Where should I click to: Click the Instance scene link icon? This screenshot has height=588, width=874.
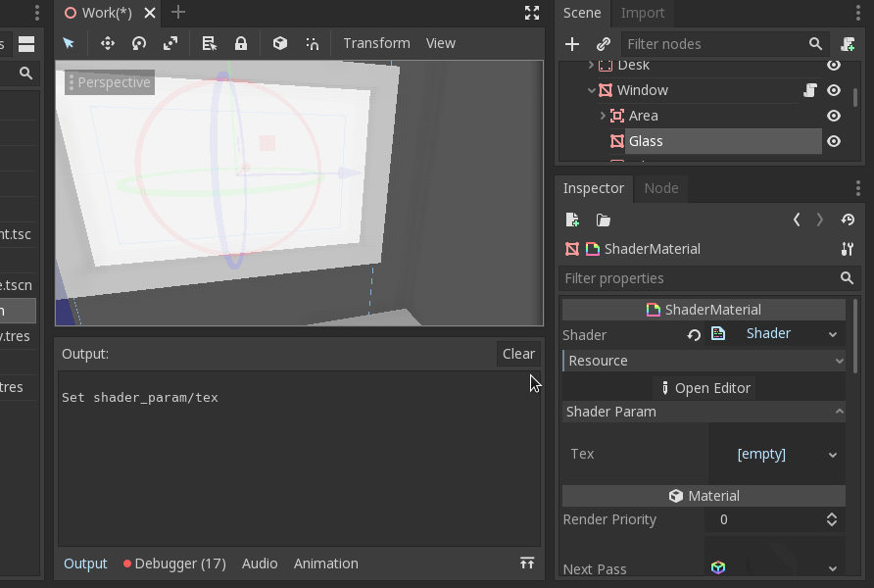604,44
